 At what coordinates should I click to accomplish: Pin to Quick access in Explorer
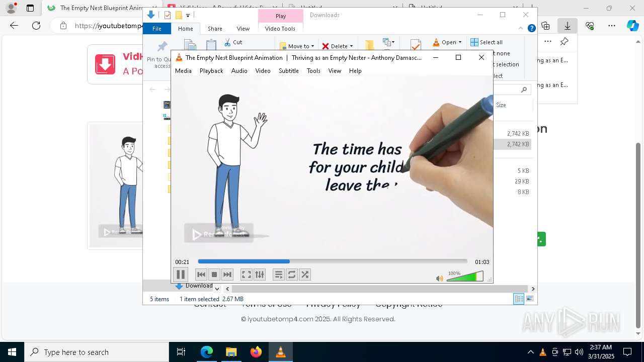[x=162, y=54]
